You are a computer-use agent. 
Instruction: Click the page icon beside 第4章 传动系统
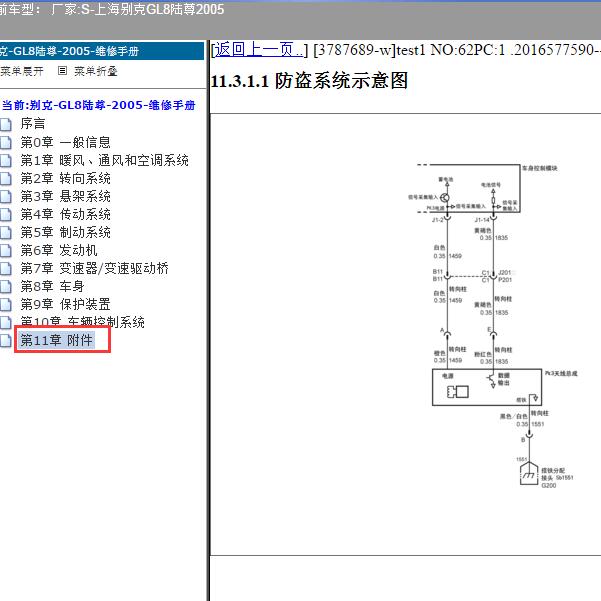coord(5,214)
